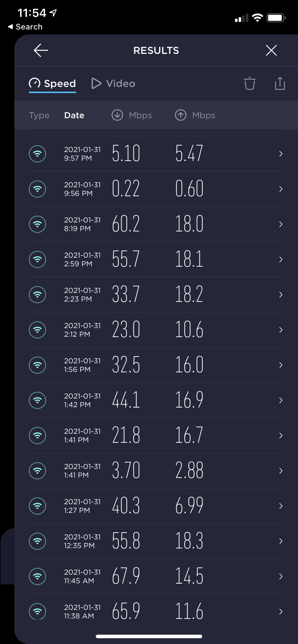The width and height of the screenshot is (298, 644).
Task: Tap the download Mbps arrow icon
Action: [117, 115]
